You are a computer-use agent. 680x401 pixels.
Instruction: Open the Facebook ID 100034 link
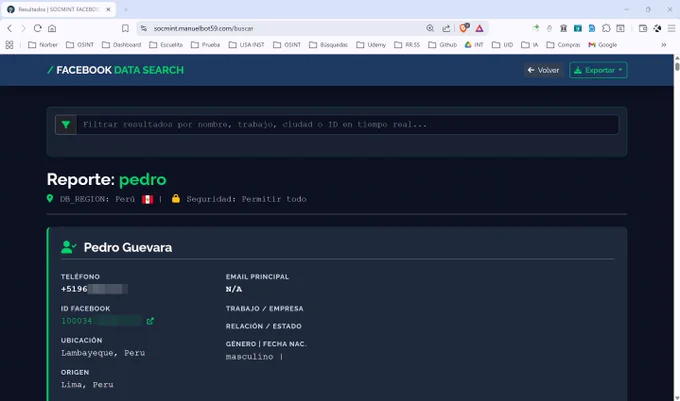101,321
